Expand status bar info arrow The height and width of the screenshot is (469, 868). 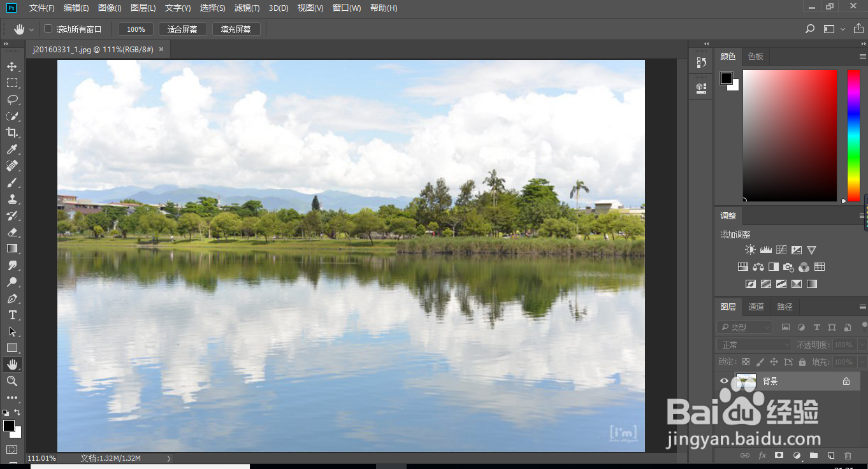[168, 458]
